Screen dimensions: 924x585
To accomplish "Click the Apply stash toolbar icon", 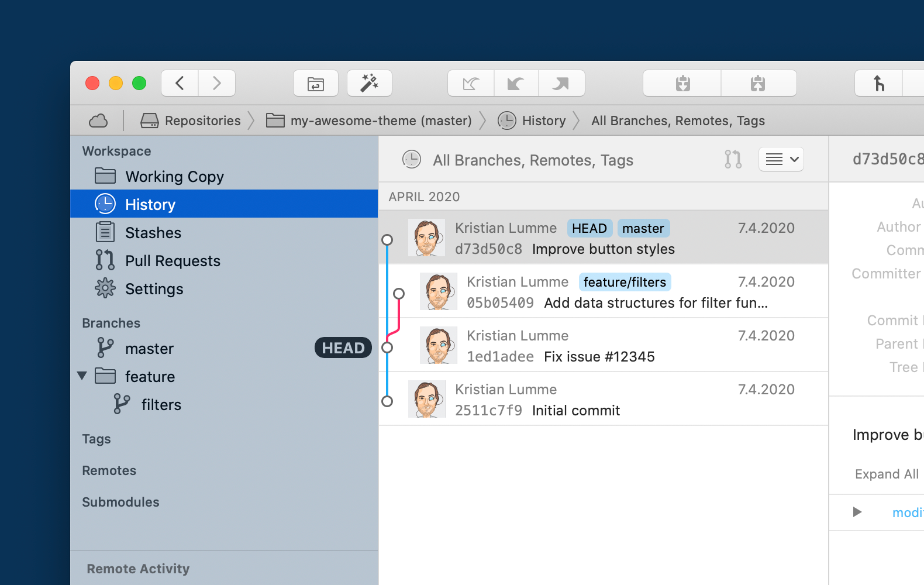I will point(758,84).
